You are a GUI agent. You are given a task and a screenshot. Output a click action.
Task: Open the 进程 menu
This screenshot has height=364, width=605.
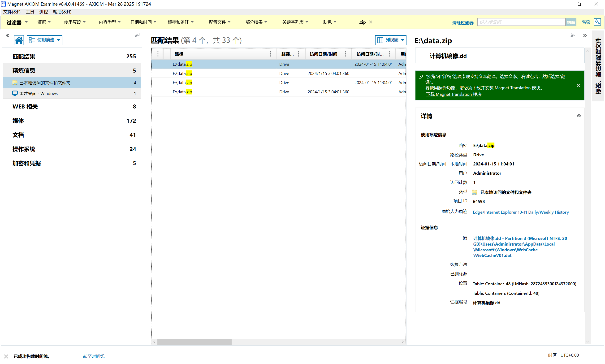(43, 12)
